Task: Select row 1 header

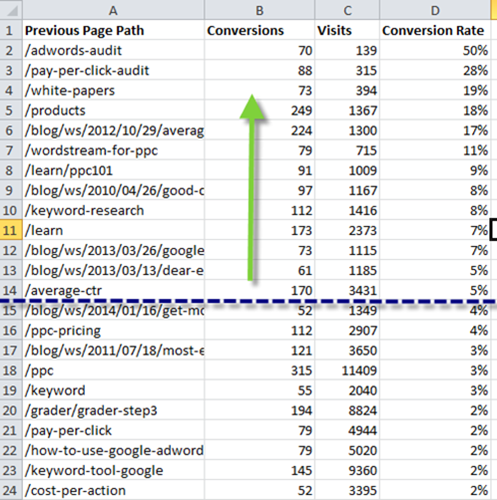Action: click(11, 30)
